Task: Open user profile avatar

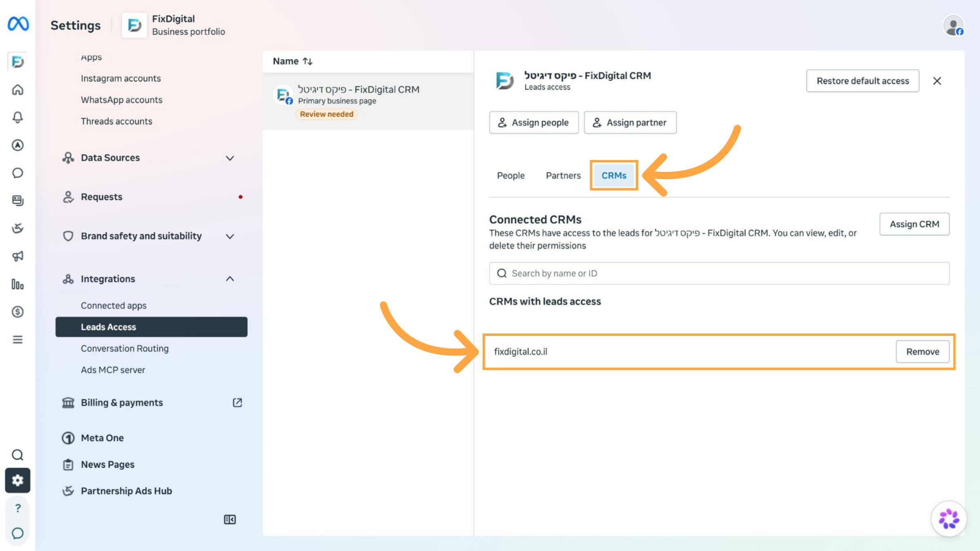Action: 954,26
